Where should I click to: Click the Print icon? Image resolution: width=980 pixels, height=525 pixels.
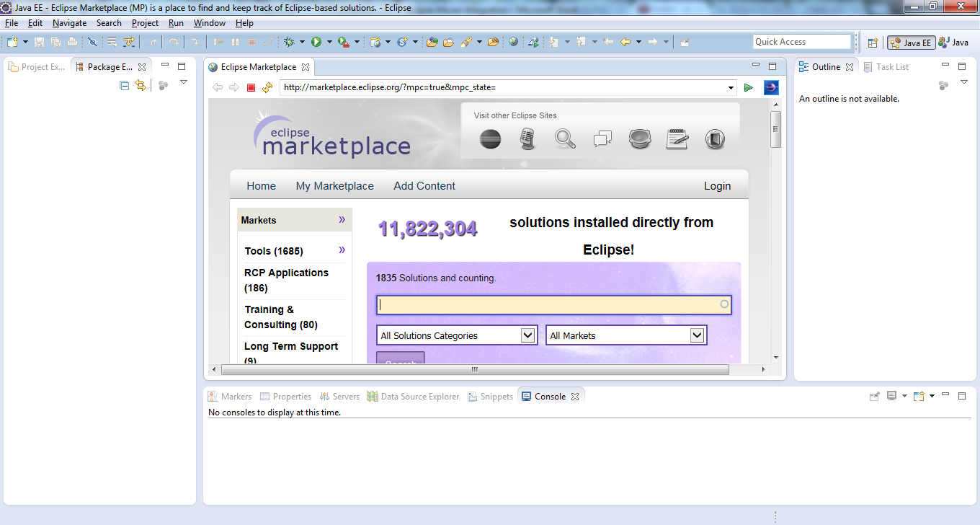pos(71,41)
